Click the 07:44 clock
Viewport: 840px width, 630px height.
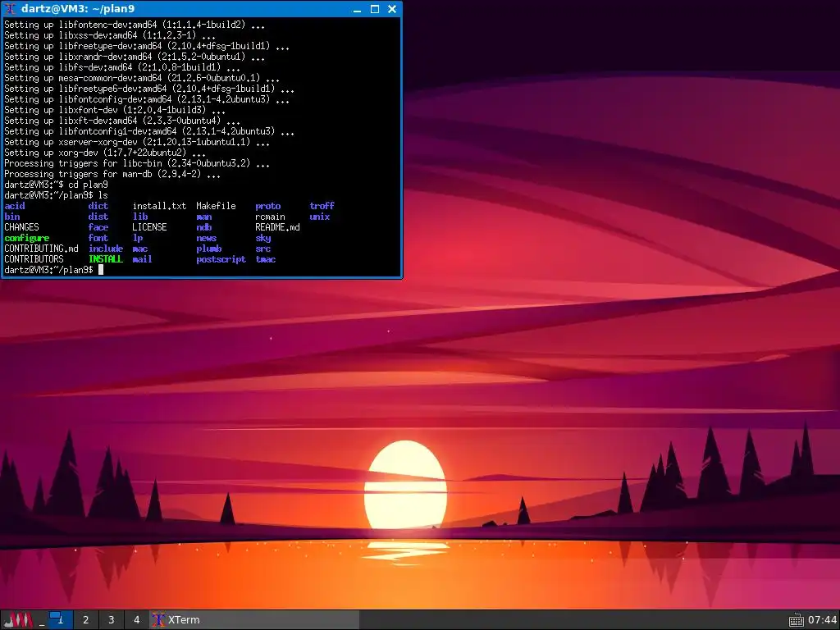(x=822, y=620)
